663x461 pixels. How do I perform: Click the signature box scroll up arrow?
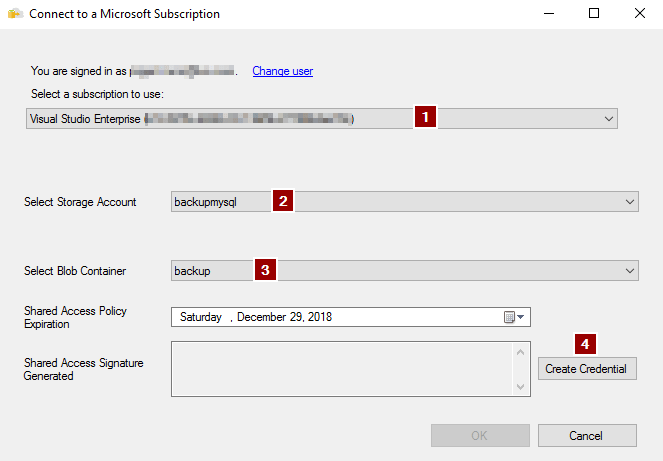[521, 352]
